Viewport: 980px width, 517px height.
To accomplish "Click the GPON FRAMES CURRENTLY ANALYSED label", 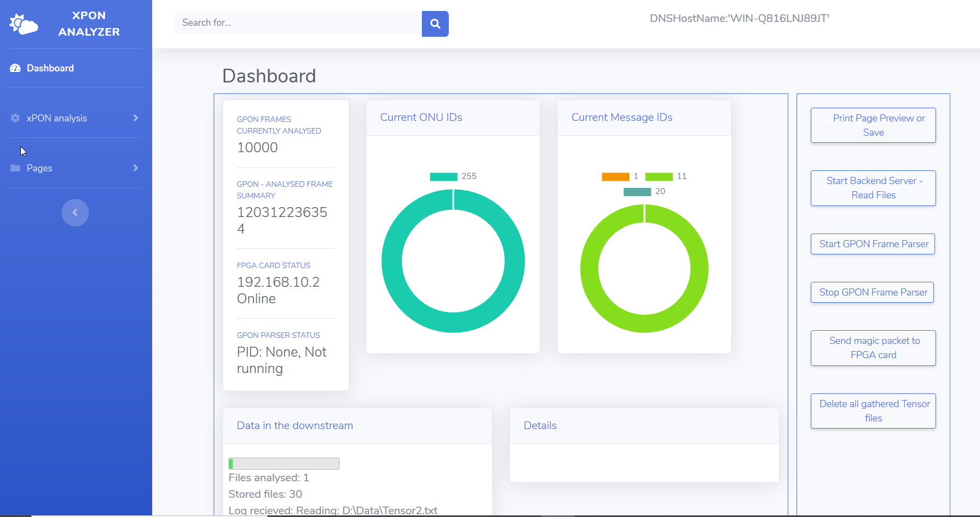I will point(279,125).
